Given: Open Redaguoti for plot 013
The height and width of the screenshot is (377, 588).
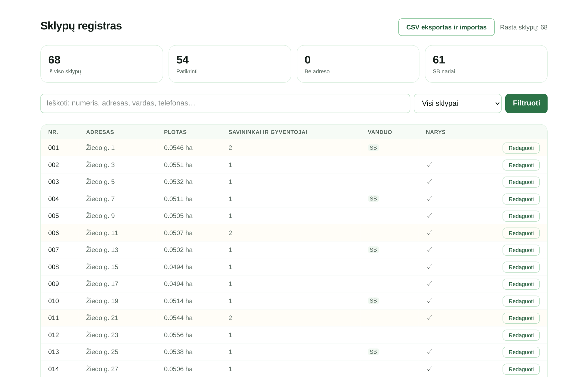Looking at the screenshot, I should [521, 352].
